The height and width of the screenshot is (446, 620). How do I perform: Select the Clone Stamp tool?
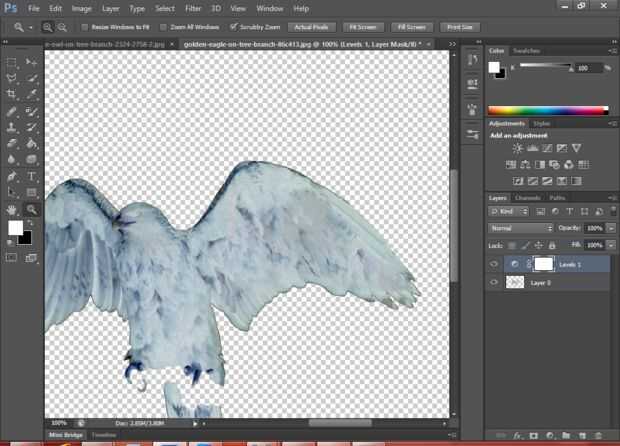click(x=11, y=127)
